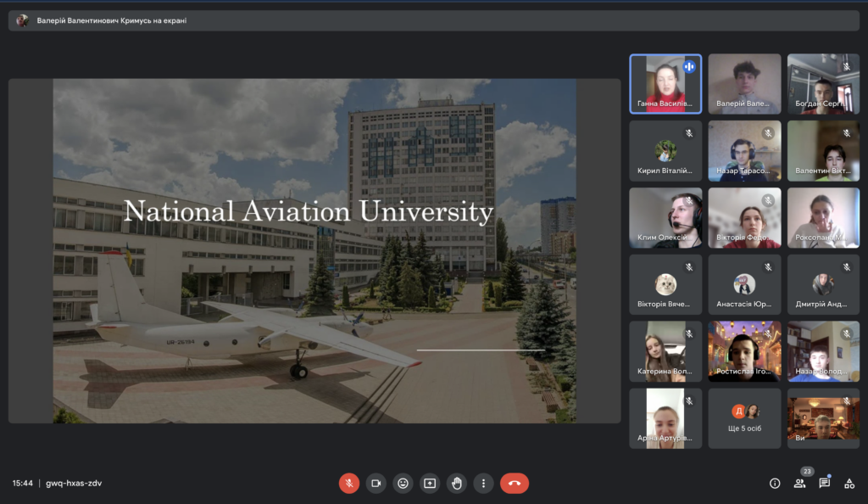This screenshot has height=504, width=868.
Task: Open the three-dot more options menu
Action: tap(483, 483)
